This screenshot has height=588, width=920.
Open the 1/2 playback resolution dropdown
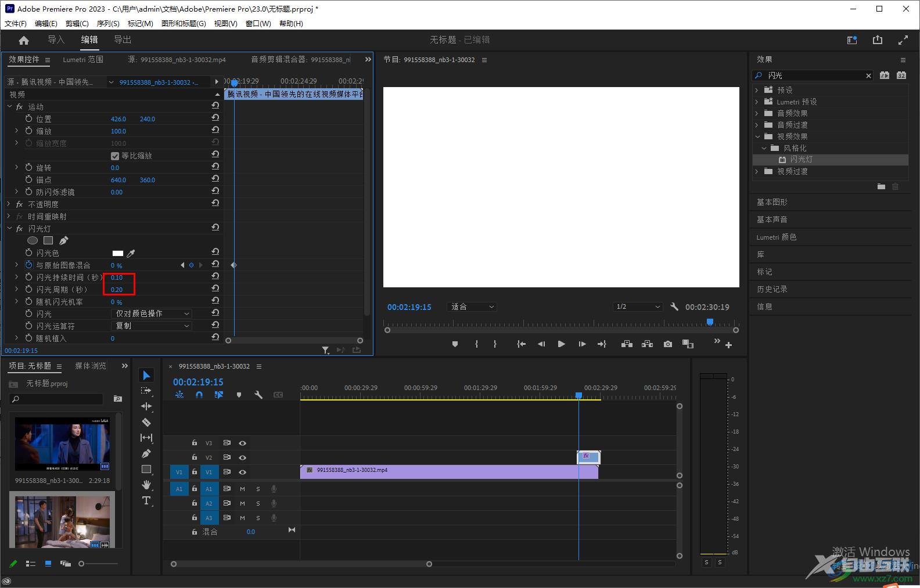pyautogui.click(x=638, y=306)
